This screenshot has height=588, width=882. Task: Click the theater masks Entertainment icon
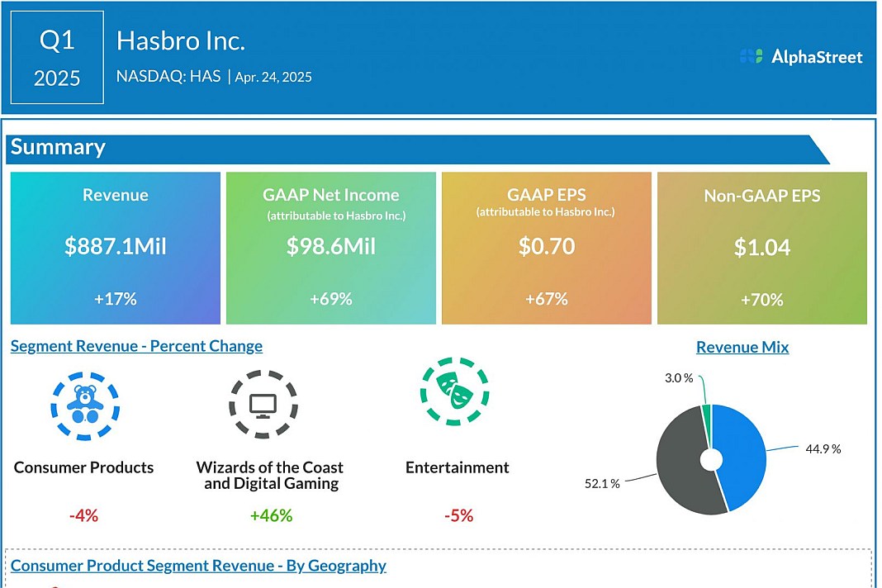(x=454, y=391)
